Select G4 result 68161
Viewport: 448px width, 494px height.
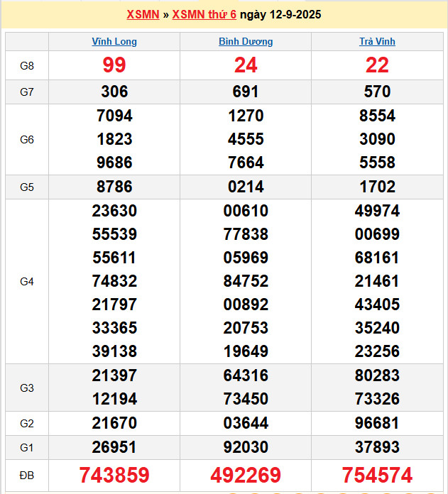click(377, 258)
